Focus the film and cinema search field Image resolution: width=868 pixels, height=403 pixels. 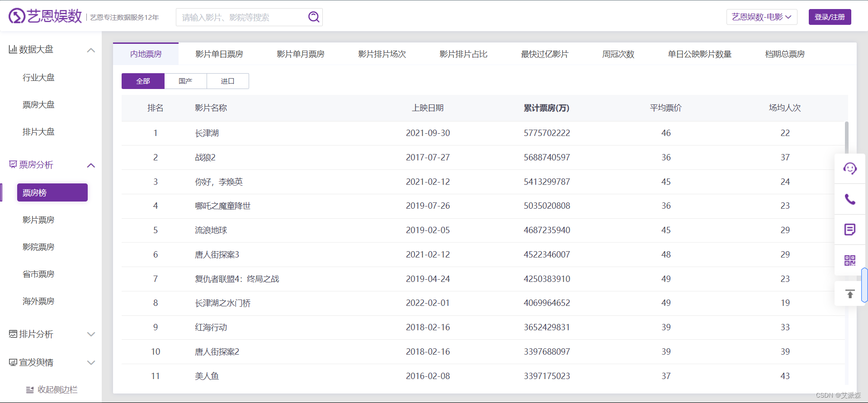(242, 18)
